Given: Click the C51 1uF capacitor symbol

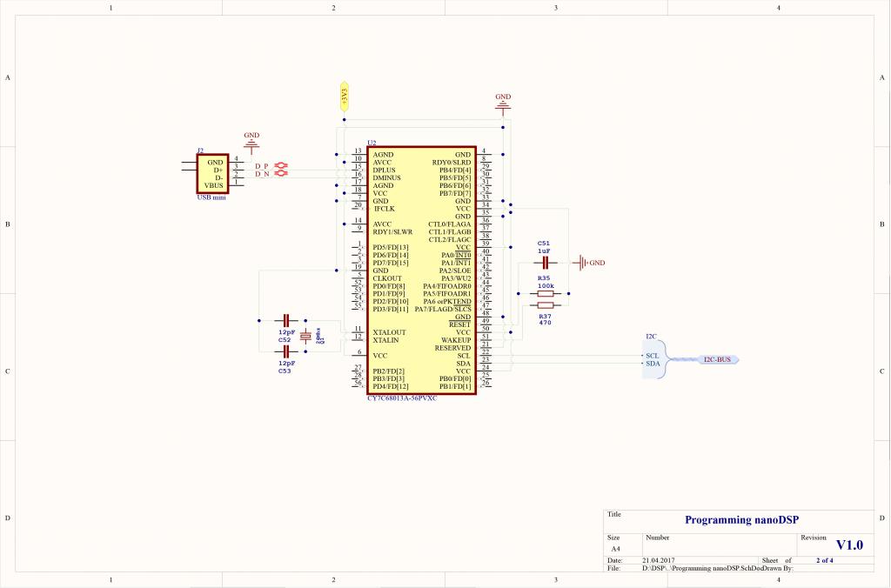Looking at the screenshot, I should click(545, 261).
